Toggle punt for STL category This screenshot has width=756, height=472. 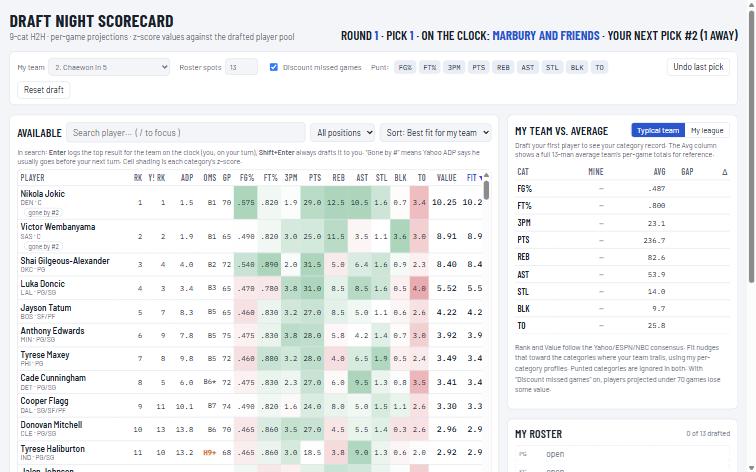[x=552, y=67]
